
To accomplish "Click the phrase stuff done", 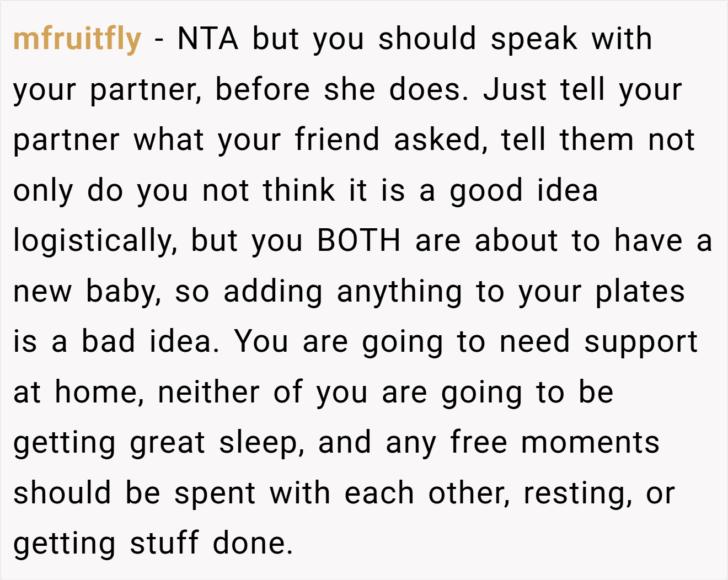I will (211, 544).
